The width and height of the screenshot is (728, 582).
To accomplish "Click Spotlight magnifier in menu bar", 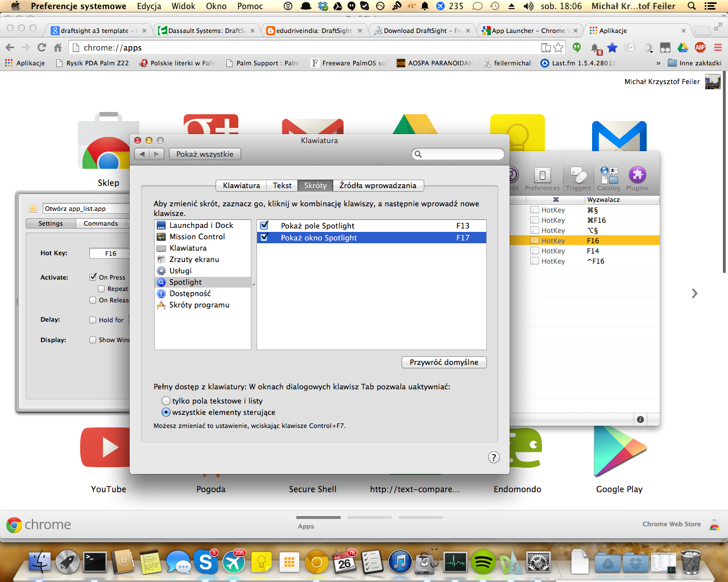I will [692, 6].
